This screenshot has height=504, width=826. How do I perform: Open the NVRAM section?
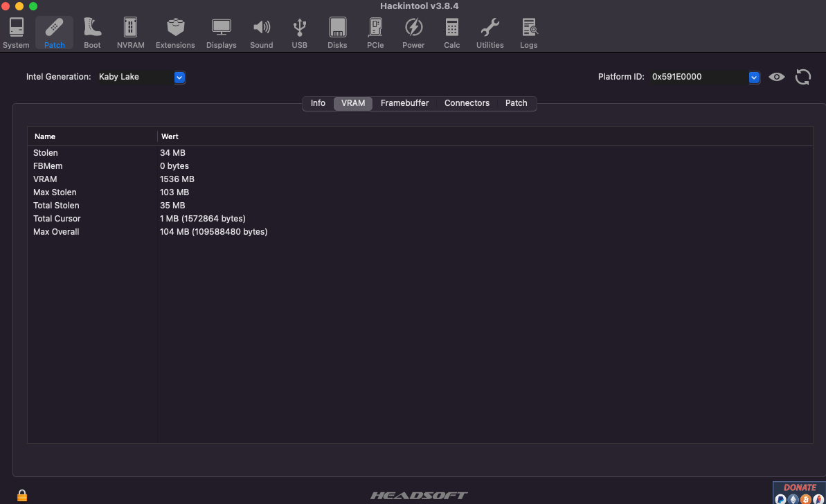(131, 33)
